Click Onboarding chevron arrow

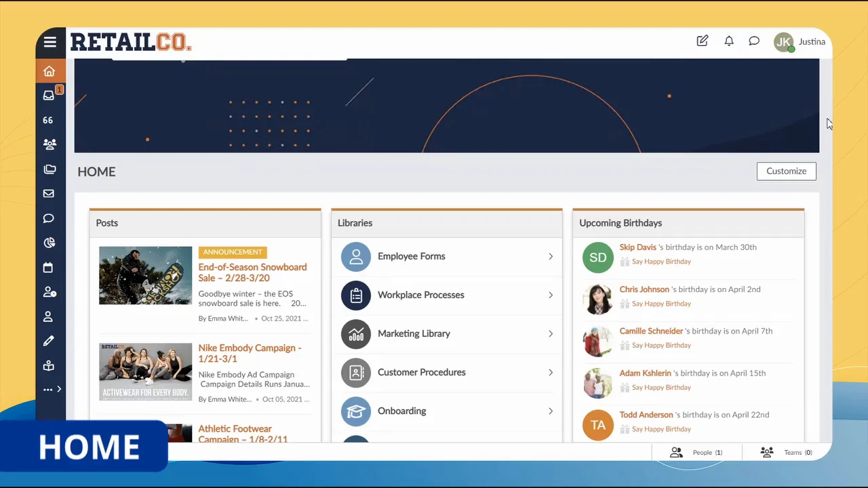(x=551, y=411)
